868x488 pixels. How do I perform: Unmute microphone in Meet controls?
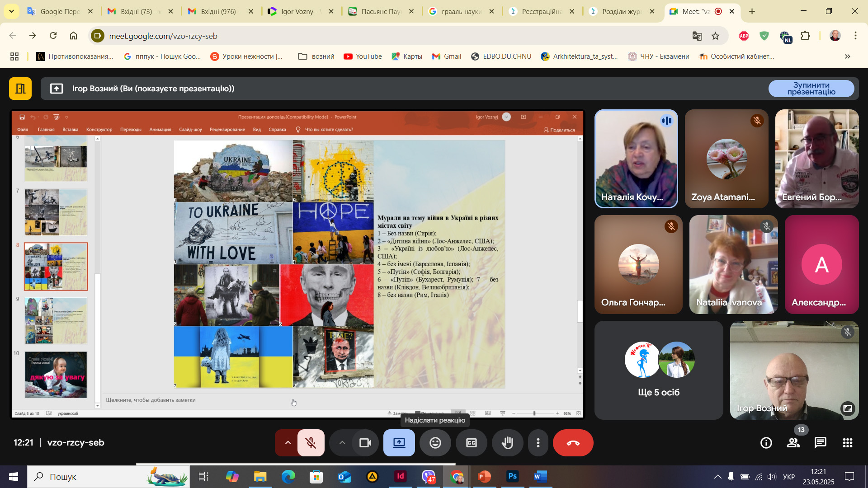coord(311,443)
